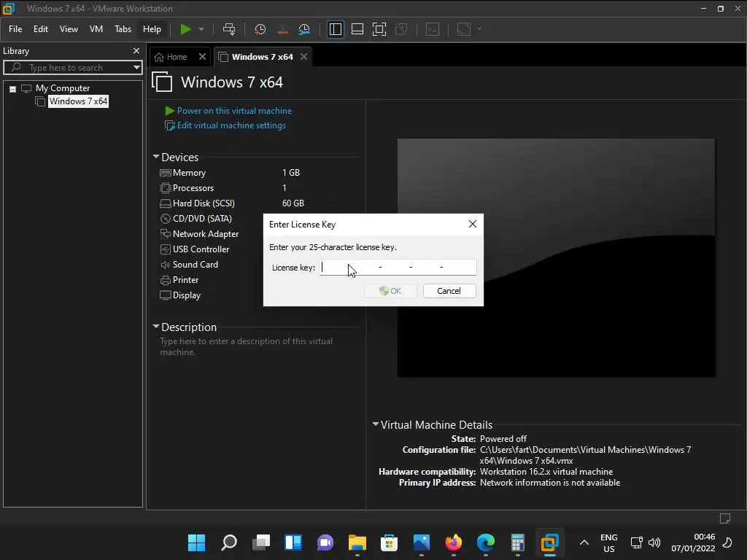Open the Help menu
The image size is (747, 560).
[152, 29]
